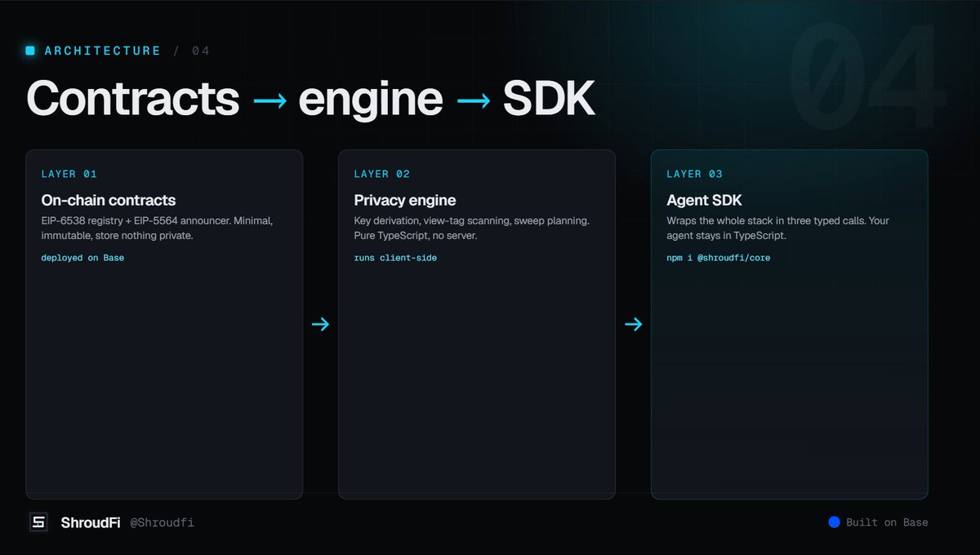Click the "runs client-side" tag
The height and width of the screenshot is (555, 980).
(395, 258)
